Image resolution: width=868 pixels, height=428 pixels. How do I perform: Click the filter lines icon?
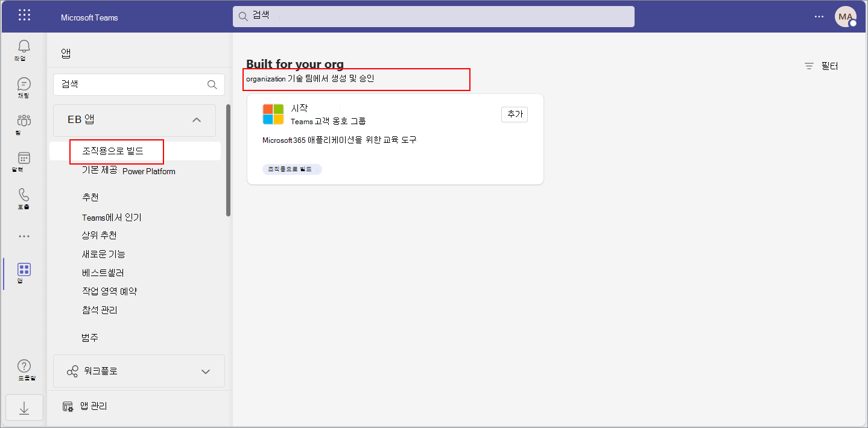[x=809, y=66]
